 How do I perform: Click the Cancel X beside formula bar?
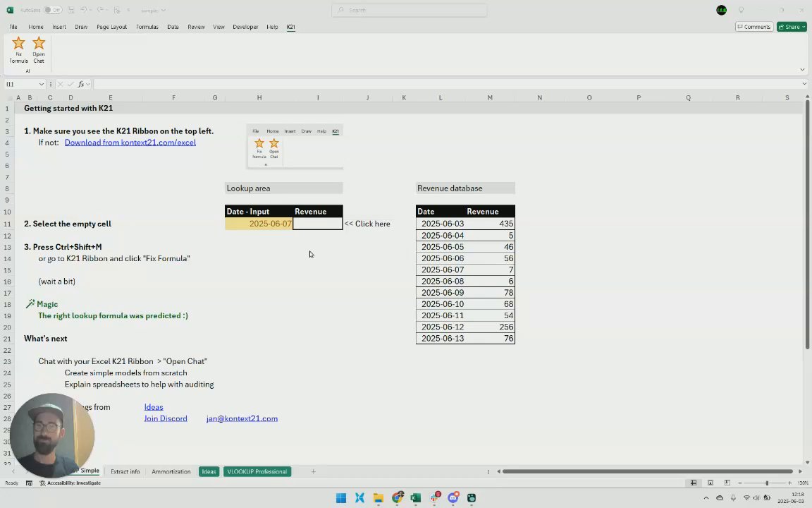[x=60, y=84]
